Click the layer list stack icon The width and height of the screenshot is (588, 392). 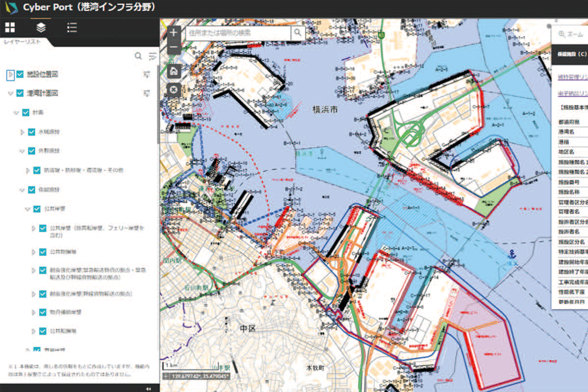(x=41, y=27)
